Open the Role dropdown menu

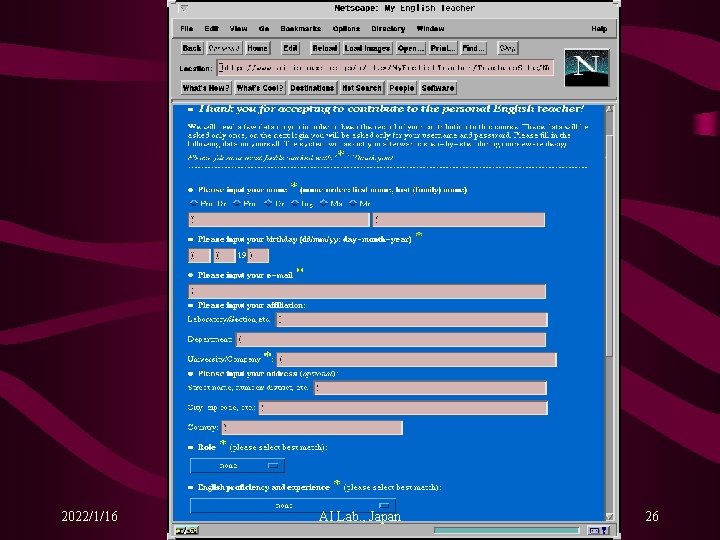pyautogui.click(x=237, y=466)
